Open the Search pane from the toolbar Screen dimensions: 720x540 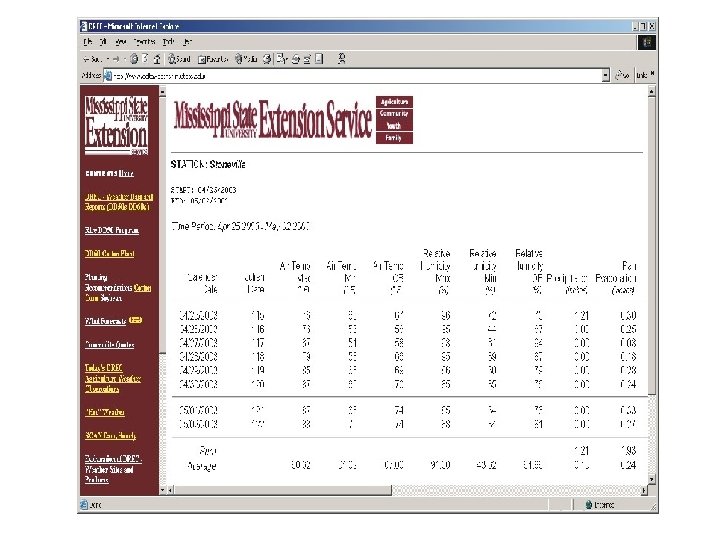(x=179, y=59)
